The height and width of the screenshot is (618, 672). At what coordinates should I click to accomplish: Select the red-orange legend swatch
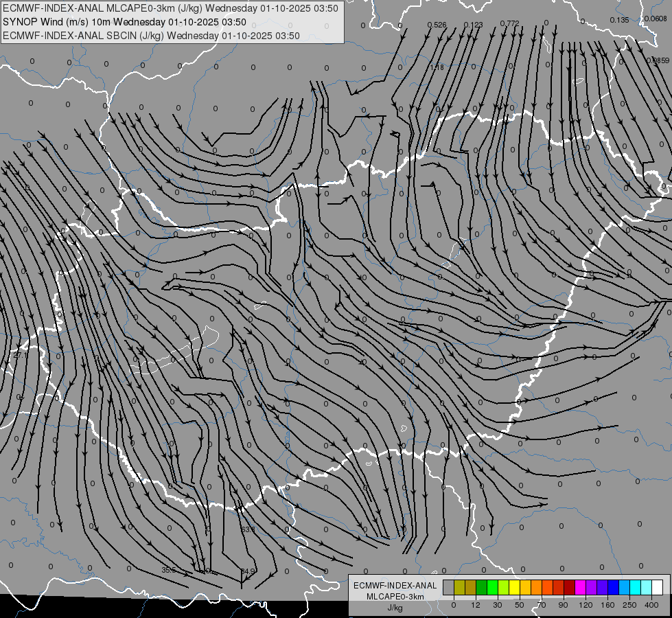click(548, 587)
